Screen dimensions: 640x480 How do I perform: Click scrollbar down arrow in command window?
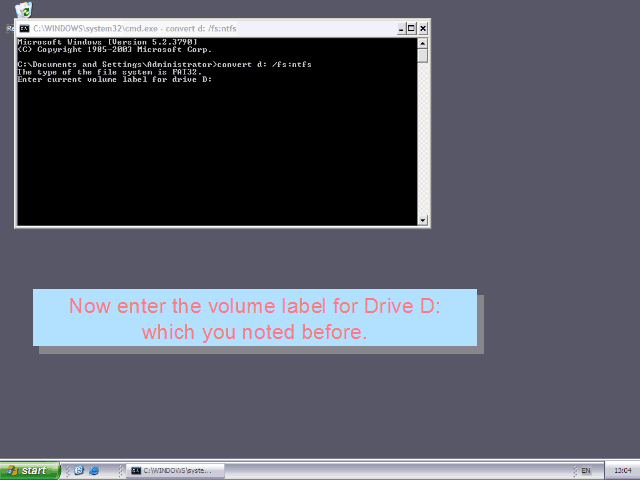point(423,220)
